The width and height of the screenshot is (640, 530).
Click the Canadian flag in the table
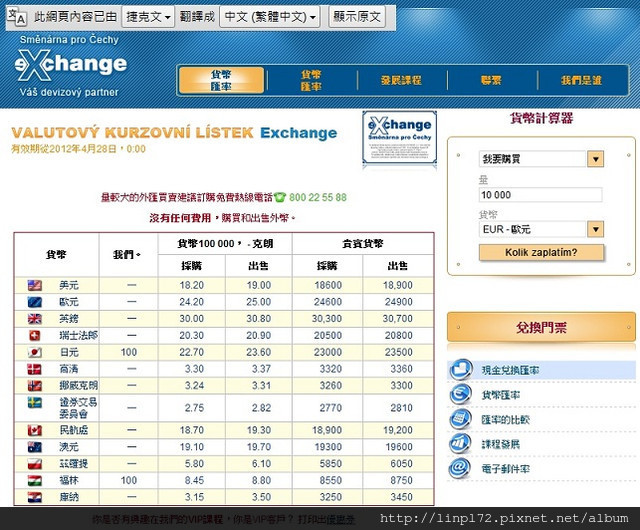click(35, 430)
